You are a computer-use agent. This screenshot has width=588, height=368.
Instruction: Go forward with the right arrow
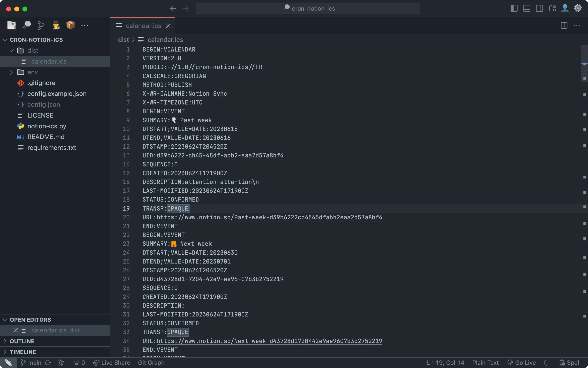click(186, 9)
